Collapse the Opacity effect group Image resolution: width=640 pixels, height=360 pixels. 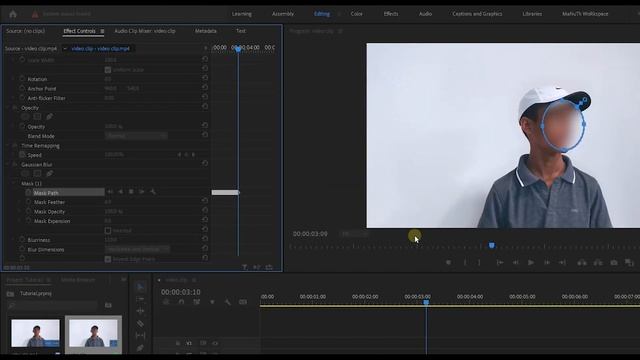tap(8, 108)
